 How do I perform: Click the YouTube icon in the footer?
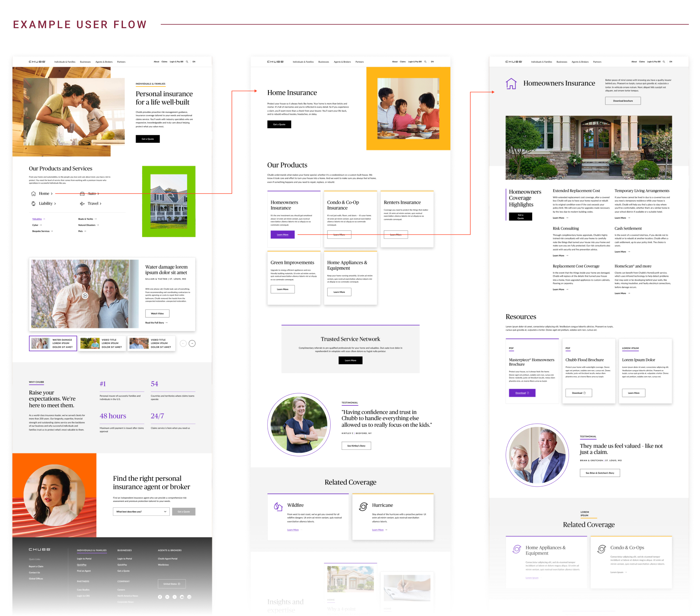pyautogui.click(x=182, y=597)
